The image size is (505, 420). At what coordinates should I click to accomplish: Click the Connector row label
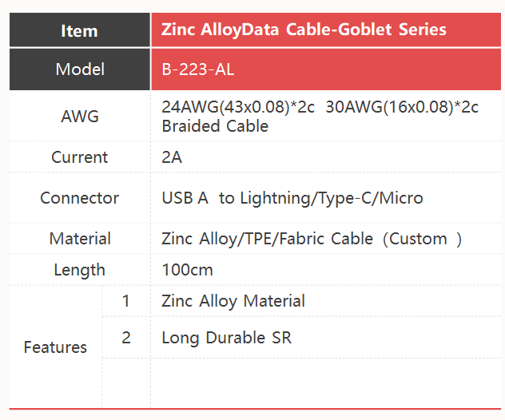point(80,197)
